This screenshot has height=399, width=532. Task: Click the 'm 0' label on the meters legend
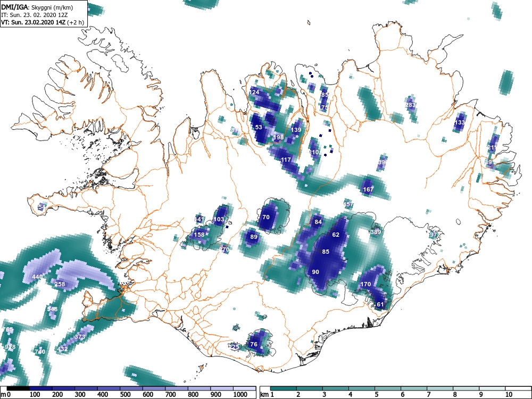click(x=6, y=395)
